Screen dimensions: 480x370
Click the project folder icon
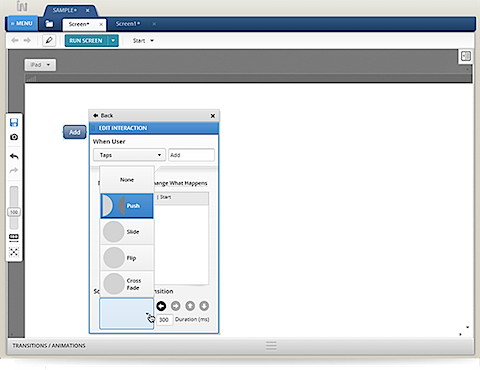tap(49, 24)
